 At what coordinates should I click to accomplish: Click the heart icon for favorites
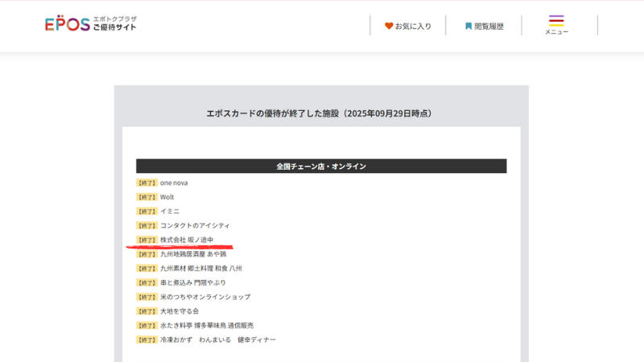click(x=389, y=26)
